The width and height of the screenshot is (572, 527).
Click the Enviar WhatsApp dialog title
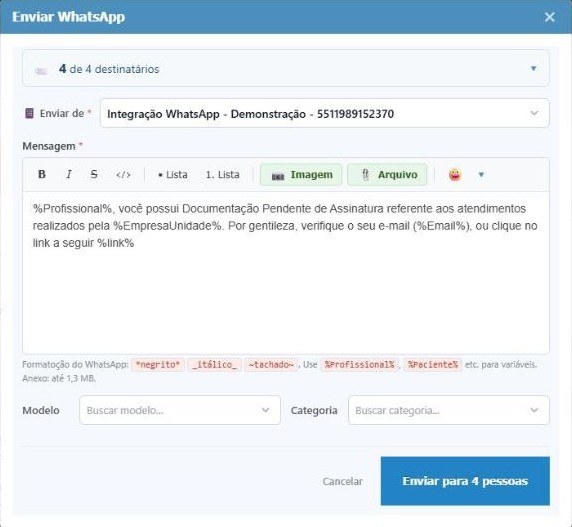point(69,17)
